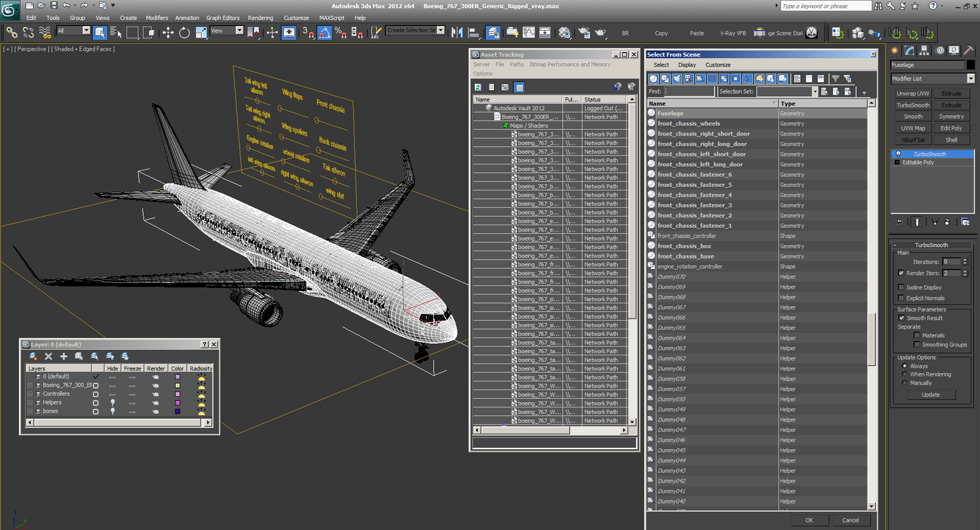This screenshot has width=980, height=530.
Task: Click the Symmetry modifier button
Action: tap(952, 117)
